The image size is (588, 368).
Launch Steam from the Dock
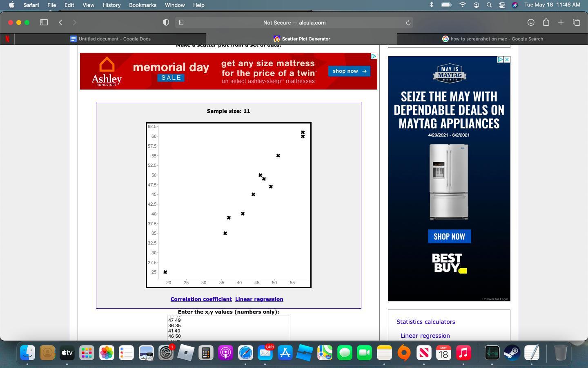[512, 352]
